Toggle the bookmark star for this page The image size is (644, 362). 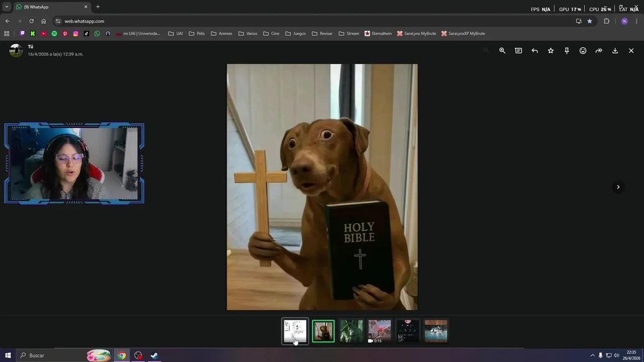(590, 21)
